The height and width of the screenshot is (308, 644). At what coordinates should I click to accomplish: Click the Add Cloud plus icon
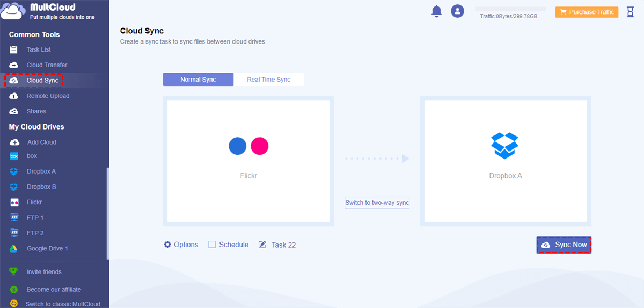[14, 142]
